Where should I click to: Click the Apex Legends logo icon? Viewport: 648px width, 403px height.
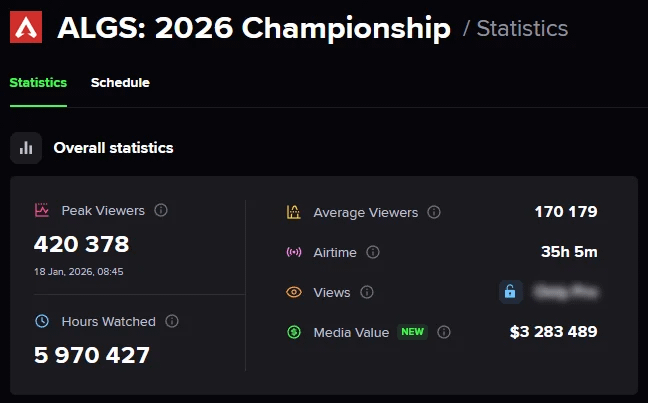pos(27,28)
